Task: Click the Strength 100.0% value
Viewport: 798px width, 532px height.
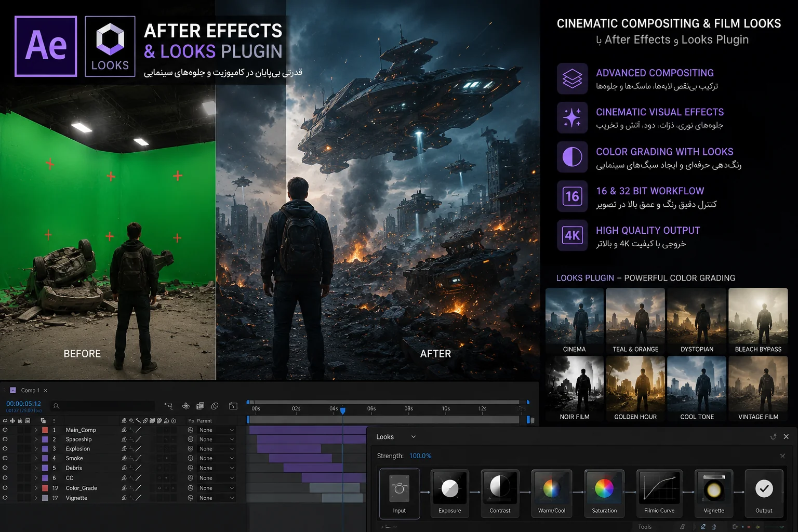Action: point(420,456)
